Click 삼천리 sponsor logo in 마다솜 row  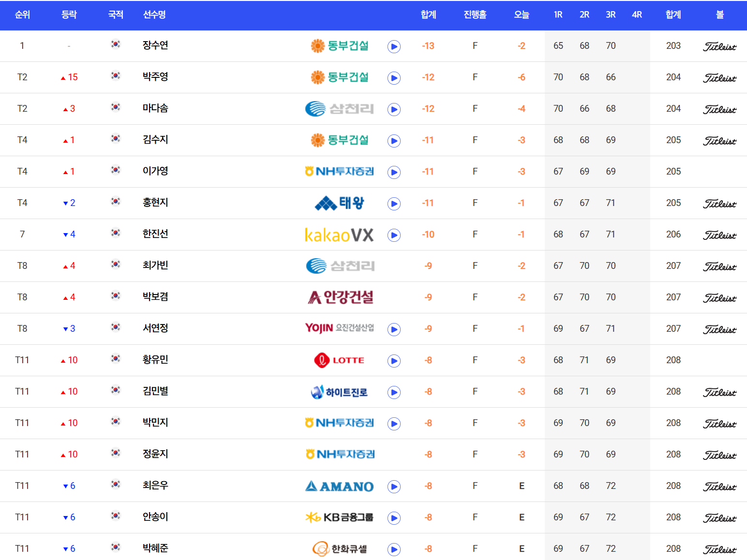(x=340, y=109)
